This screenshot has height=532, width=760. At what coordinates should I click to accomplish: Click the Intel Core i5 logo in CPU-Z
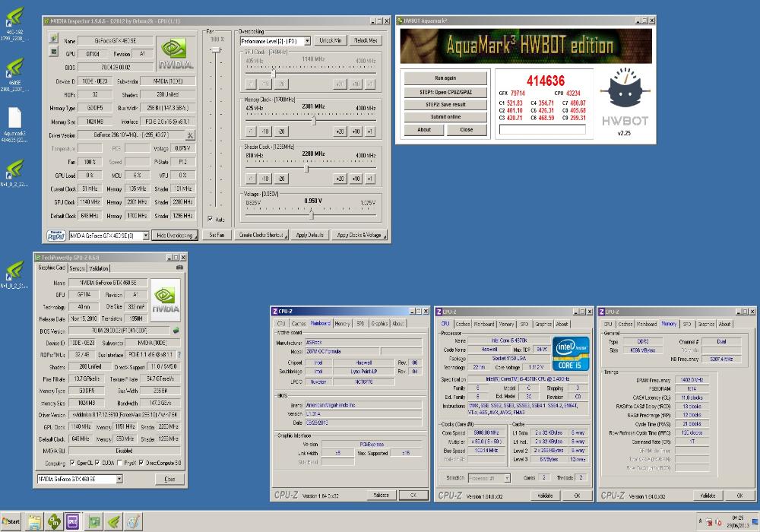[571, 353]
